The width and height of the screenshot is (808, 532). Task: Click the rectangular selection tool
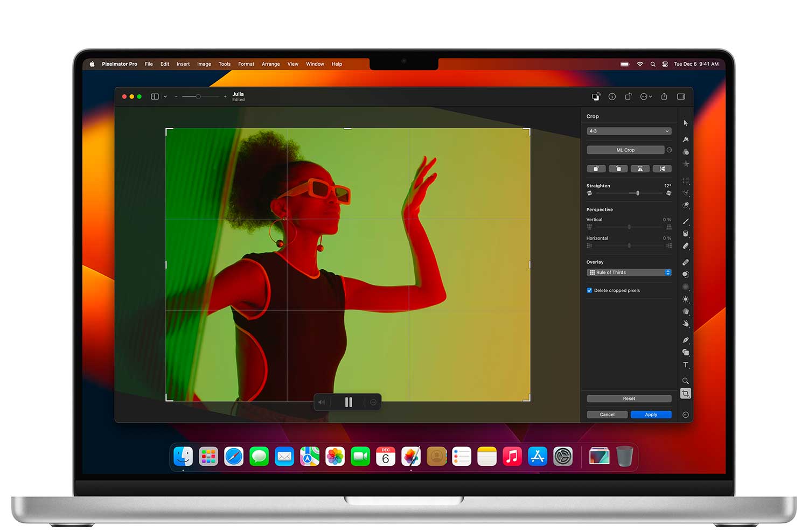point(685,181)
